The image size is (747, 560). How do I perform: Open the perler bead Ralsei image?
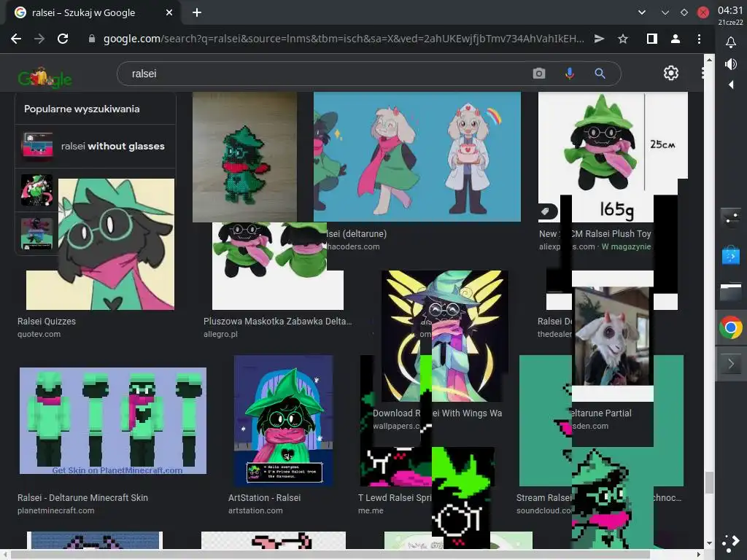pos(244,157)
